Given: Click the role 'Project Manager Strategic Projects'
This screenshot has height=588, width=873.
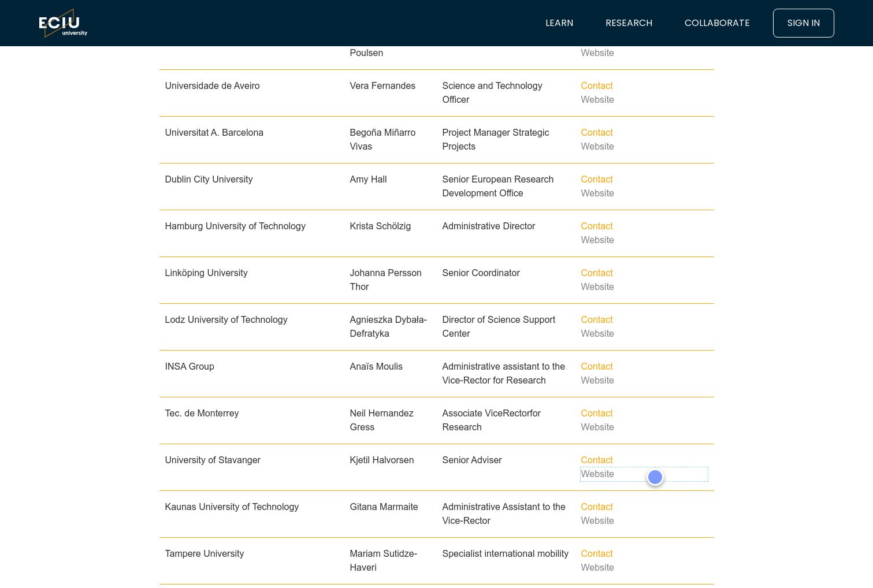Looking at the screenshot, I should pos(496,139).
